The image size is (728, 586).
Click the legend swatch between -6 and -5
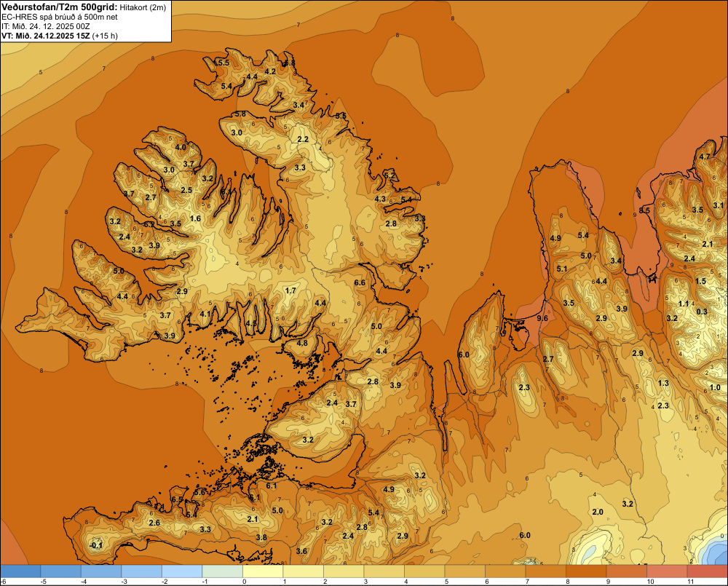click(x=20, y=571)
